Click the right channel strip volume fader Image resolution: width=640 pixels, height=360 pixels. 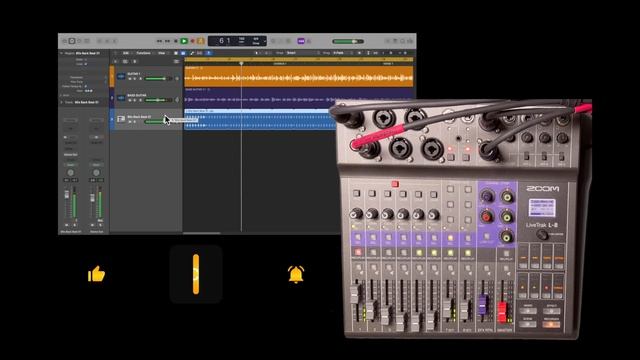[93, 198]
